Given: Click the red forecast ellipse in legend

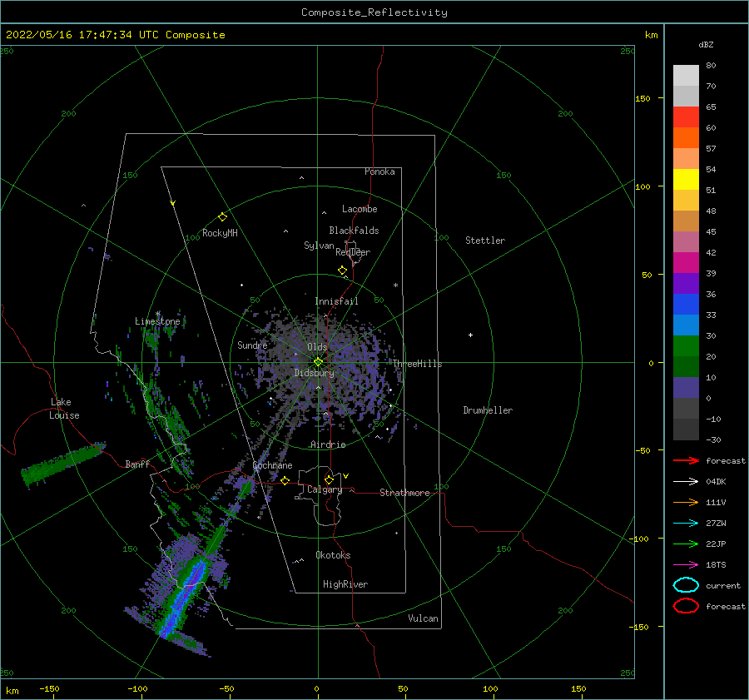Looking at the screenshot, I should (686, 606).
